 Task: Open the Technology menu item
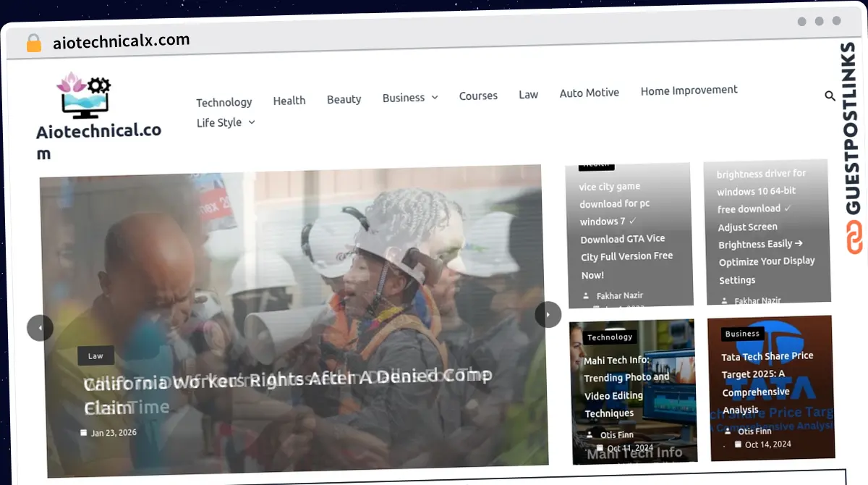click(224, 102)
